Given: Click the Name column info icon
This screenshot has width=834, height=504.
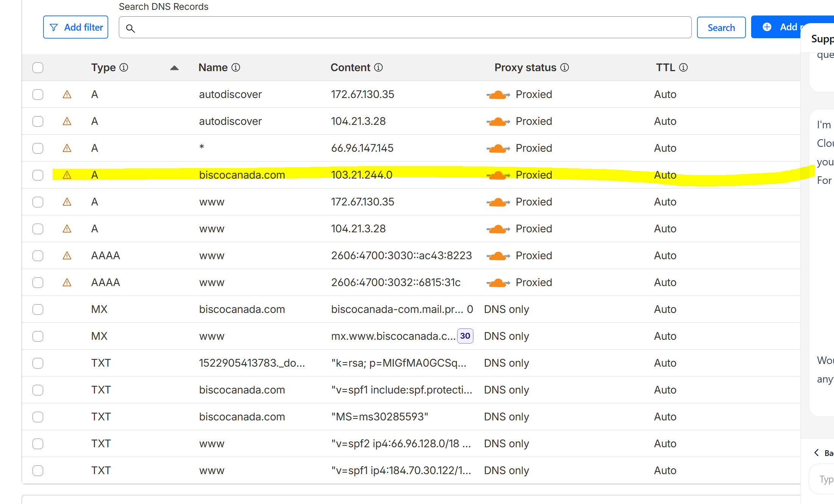Looking at the screenshot, I should point(236,67).
